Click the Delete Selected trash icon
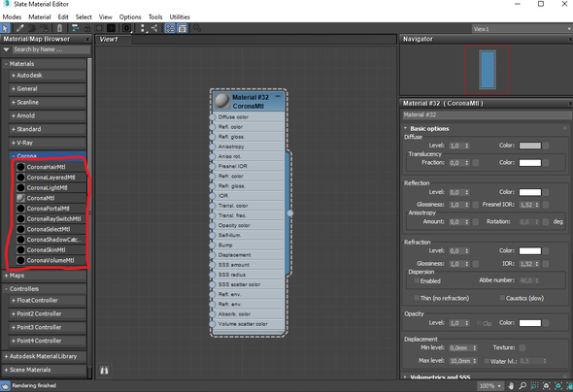The image size is (573, 392). click(59, 28)
